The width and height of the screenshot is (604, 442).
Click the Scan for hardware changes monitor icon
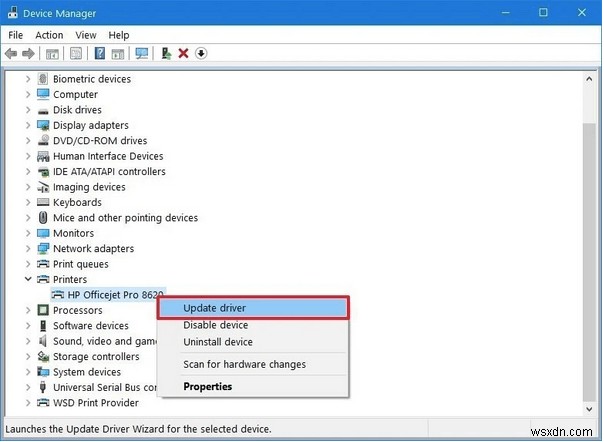[x=141, y=54]
